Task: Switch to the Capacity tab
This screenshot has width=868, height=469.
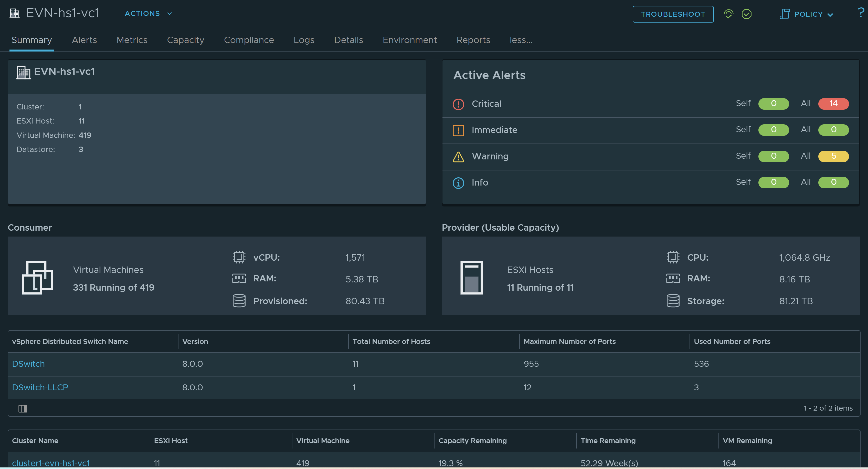Action: click(185, 40)
